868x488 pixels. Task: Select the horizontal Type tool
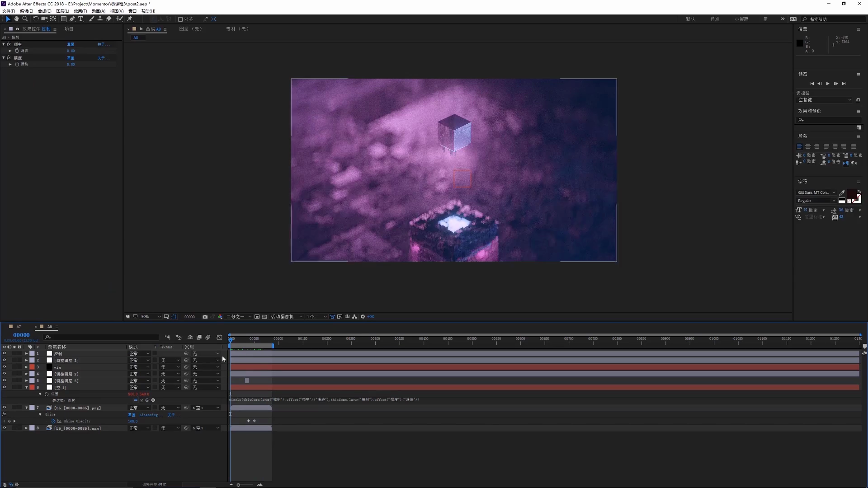click(81, 19)
